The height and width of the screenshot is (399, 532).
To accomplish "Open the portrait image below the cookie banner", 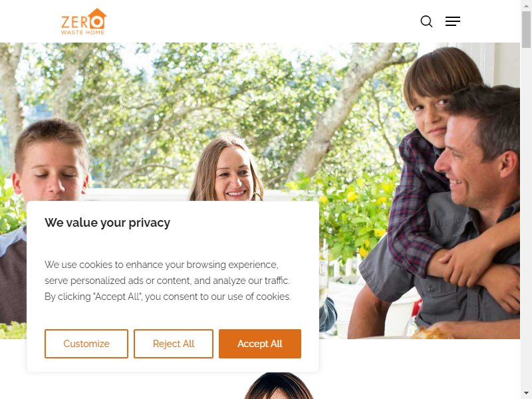I will [x=279, y=386].
